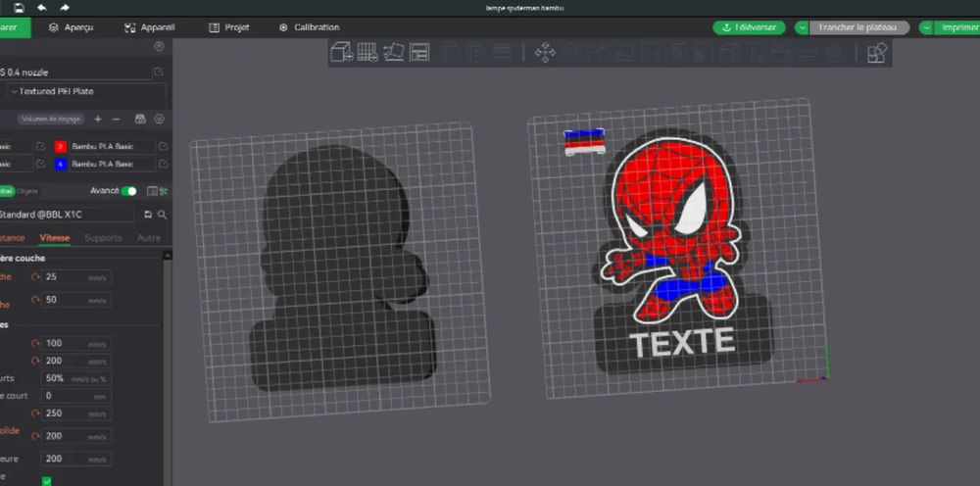
Task: Expand arrow beside Trancher le plateau
Action: pos(802,27)
